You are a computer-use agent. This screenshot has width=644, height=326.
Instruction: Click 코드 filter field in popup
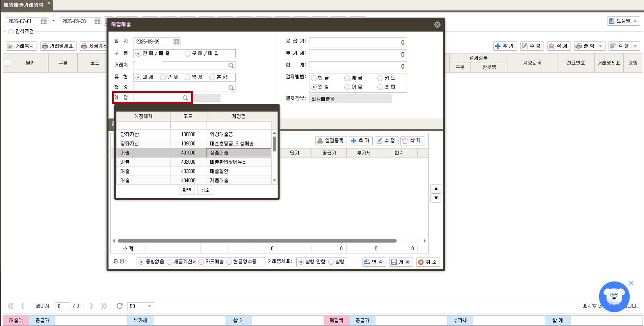[x=188, y=125]
